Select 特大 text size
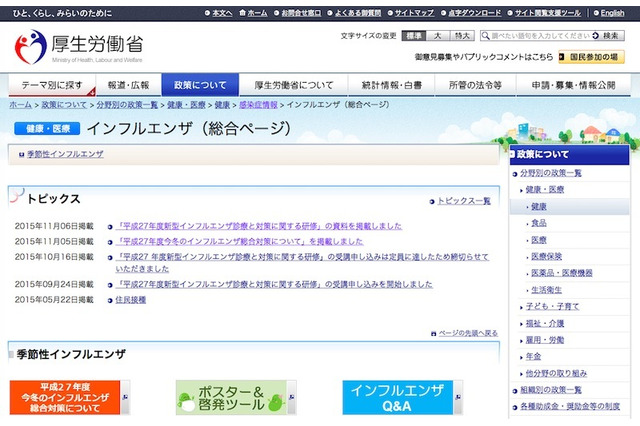 click(x=462, y=36)
